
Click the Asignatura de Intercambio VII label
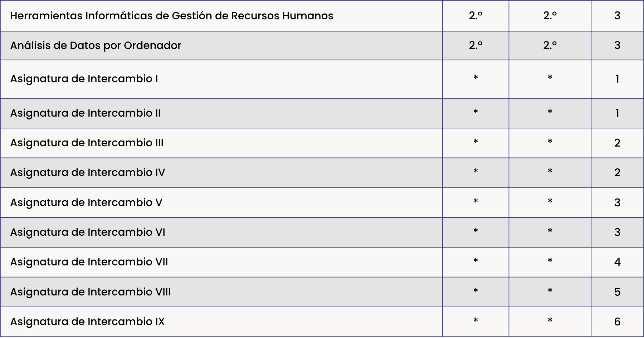coord(89,262)
